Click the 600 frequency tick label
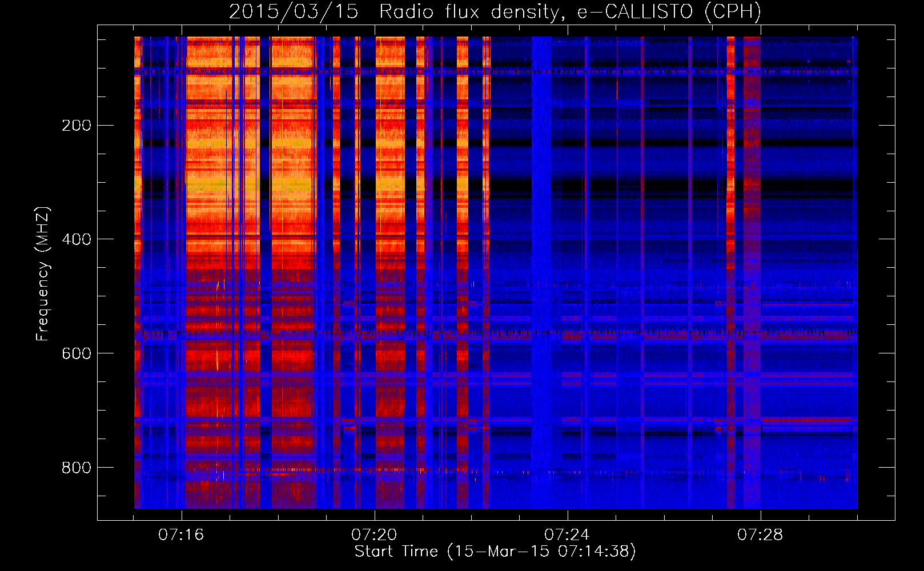Image resolution: width=924 pixels, height=571 pixels. coord(77,353)
